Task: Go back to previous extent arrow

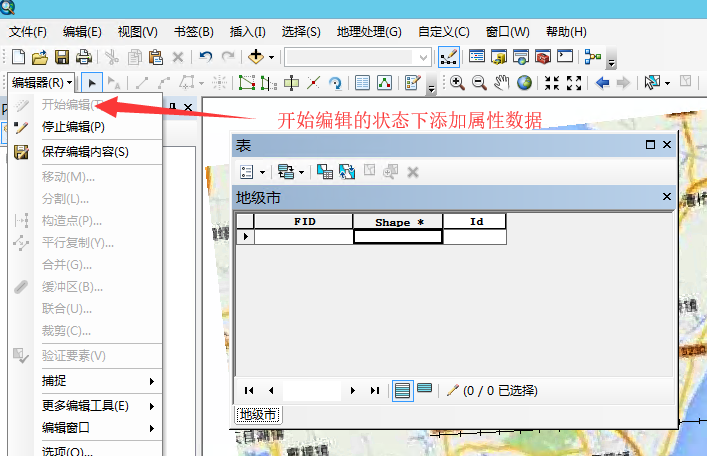Action: coord(602,83)
